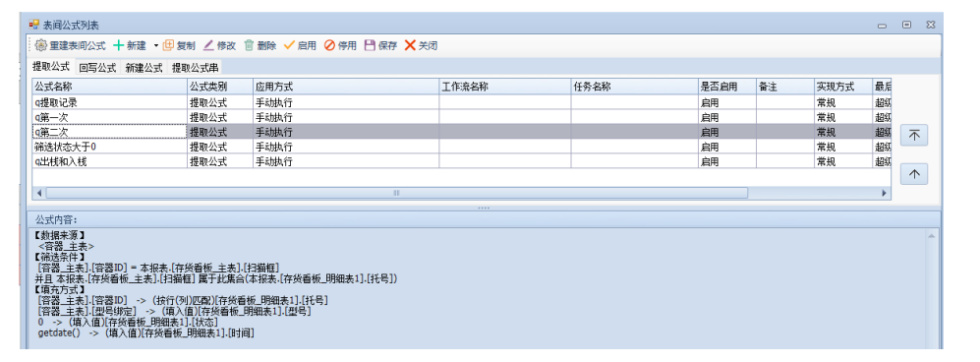Viewport: 980px width, 362px height.
Task: Move formula to top with 不 arrow button
Action: [914, 135]
